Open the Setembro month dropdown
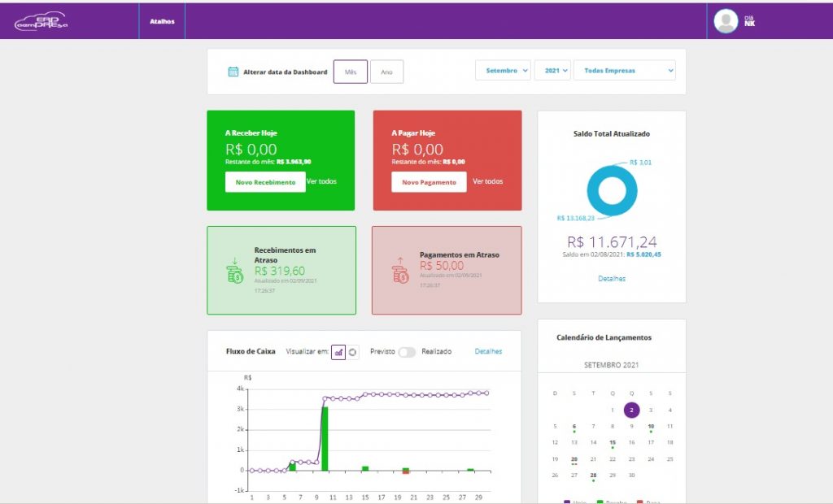 [503, 71]
